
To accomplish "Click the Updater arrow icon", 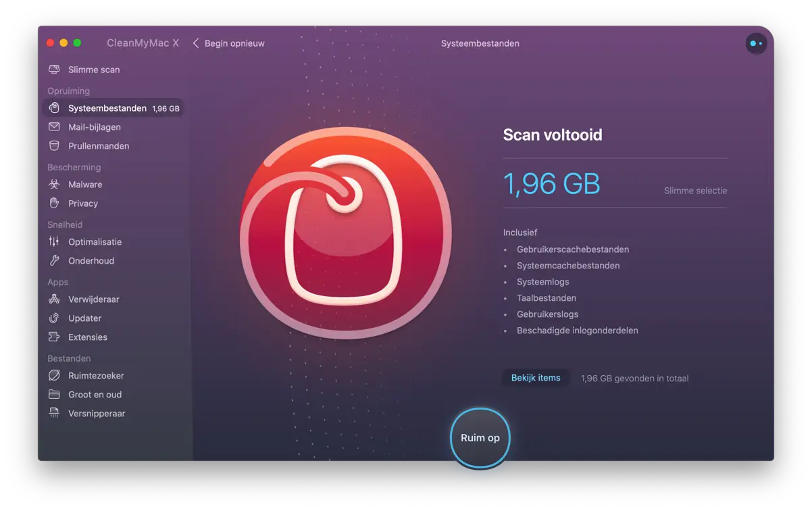I will [x=54, y=318].
